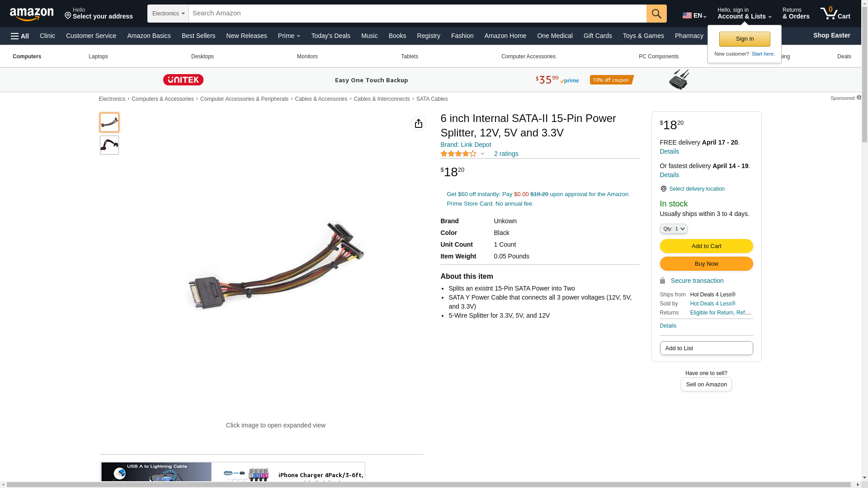
Task: Expand the Electronics search category dropdown
Action: click(x=168, y=14)
